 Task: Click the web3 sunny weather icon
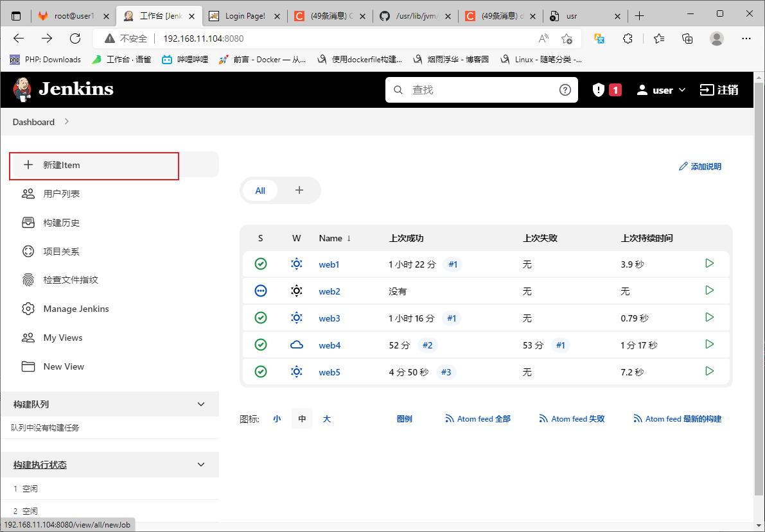[297, 318]
